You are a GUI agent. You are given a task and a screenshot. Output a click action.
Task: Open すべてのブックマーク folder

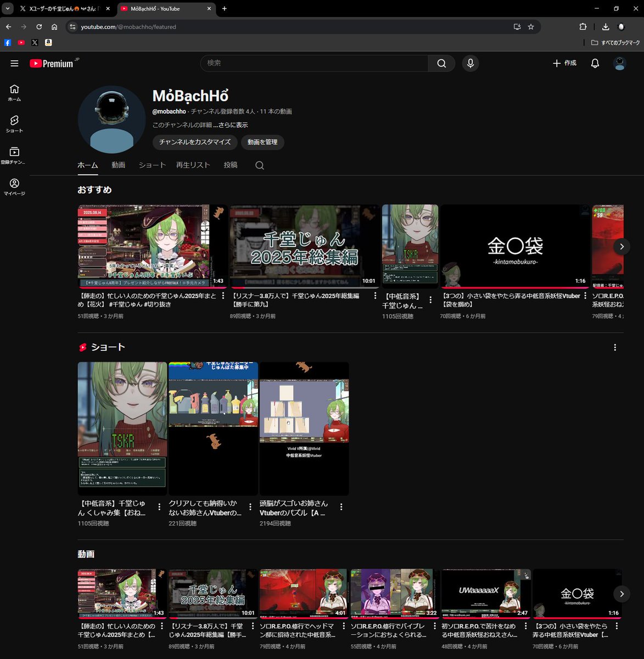point(615,42)
